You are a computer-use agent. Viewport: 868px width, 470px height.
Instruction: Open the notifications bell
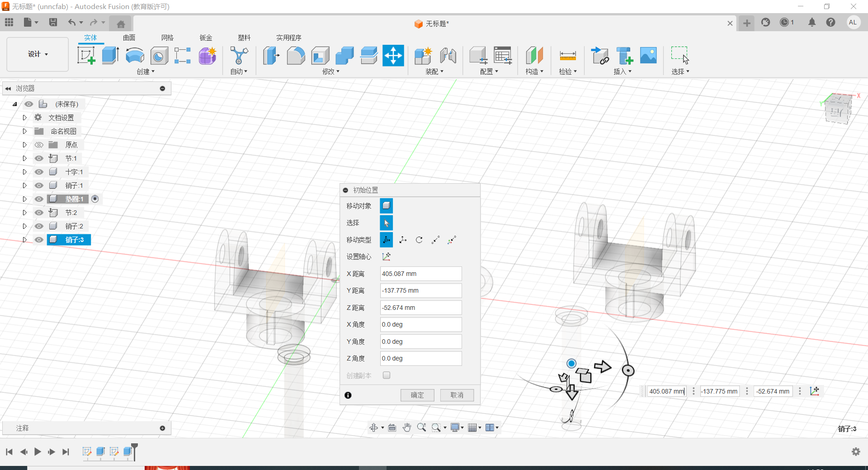(x=812, y=22)
